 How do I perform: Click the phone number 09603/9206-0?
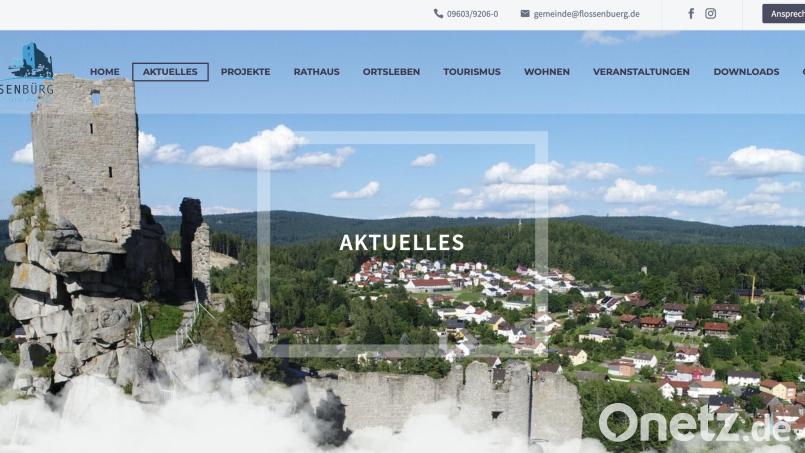click(x=472, y=14)
